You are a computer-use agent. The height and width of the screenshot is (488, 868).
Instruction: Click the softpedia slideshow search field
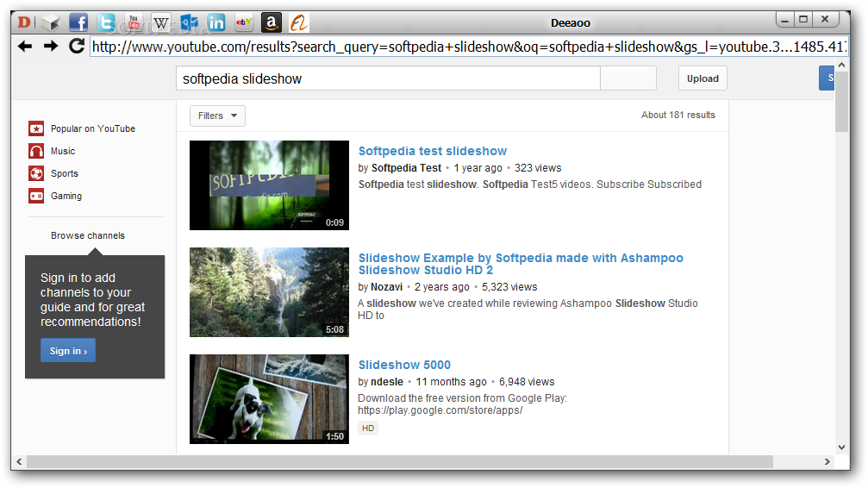[388, 78]
